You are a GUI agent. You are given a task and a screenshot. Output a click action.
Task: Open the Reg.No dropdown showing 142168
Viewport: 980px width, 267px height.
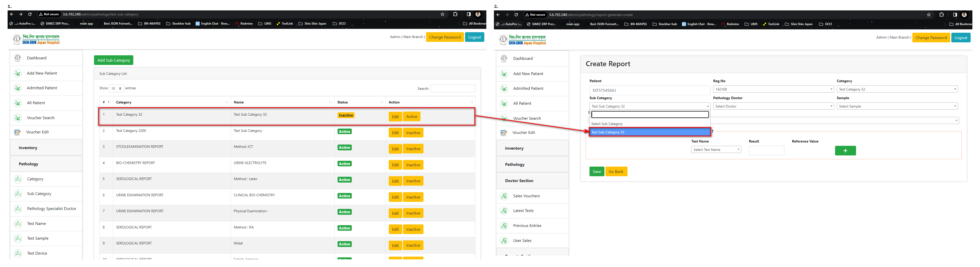(x=773, y=89)
